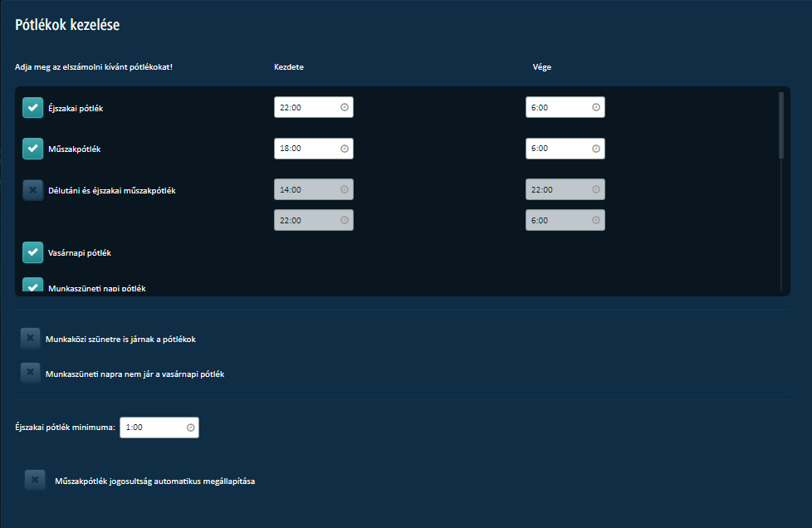Uncheck the Műszakpótlék checkbox

pos(32,149)
